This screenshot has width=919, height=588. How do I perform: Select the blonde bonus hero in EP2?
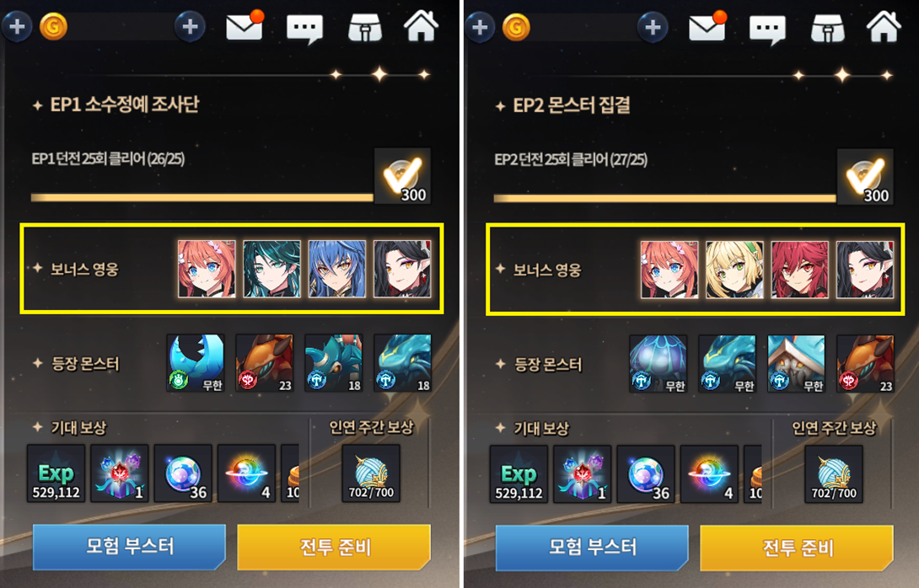click(734, 270)
